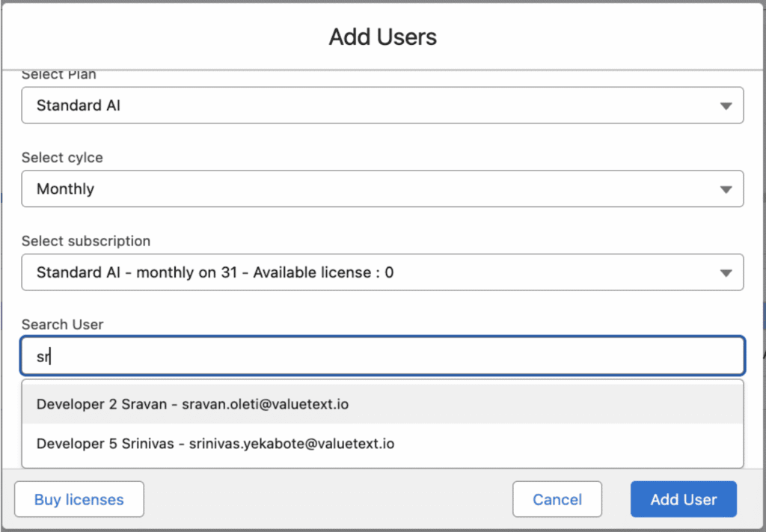Click the Select cycle label text
This screenshot has height=532, width=766.
click(62, 158)
